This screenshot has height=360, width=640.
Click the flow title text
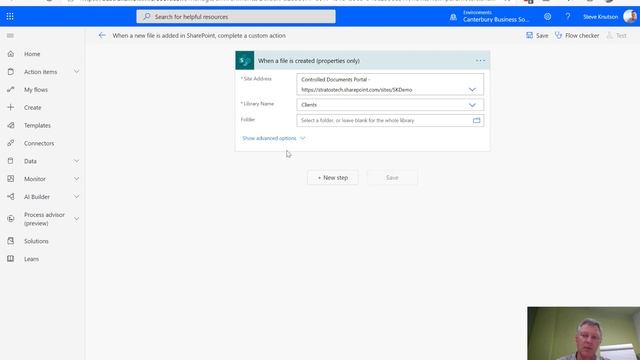click(x=199, y=36)
